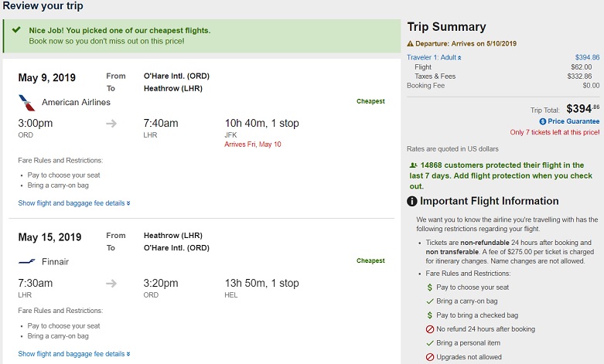The width and height of the screenshot is (604, 364).
Task: Click the JFK stop label on outbound flight
Action: pyautogui.click(x=230, y=134)
